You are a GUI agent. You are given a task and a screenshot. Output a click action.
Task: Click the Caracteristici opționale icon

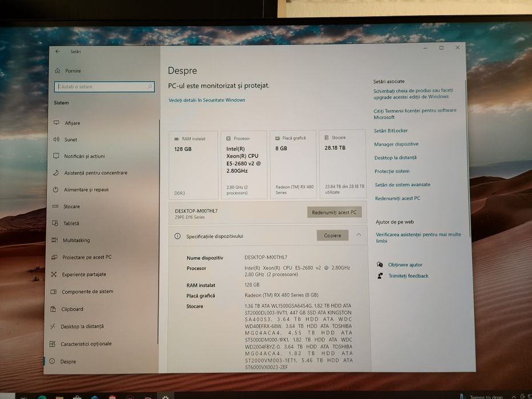point(52,344)
